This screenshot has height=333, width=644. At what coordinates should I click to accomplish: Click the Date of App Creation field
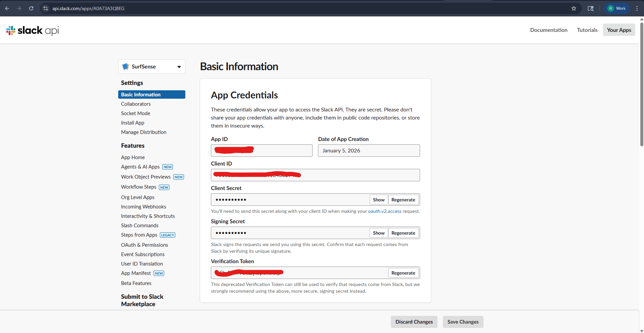(x=368, y=150)
